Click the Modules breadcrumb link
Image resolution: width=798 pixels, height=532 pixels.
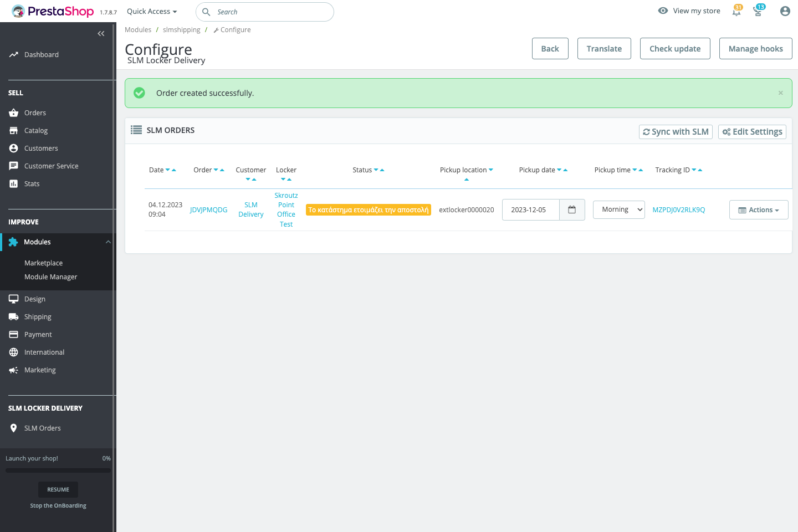(138, 30)
